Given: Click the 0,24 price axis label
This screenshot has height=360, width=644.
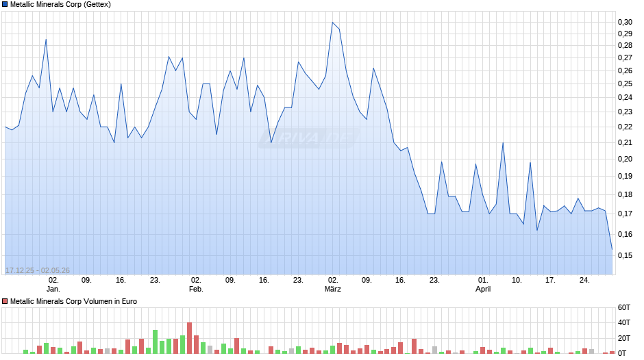Looking at the screenshot, I should (625, 97).
